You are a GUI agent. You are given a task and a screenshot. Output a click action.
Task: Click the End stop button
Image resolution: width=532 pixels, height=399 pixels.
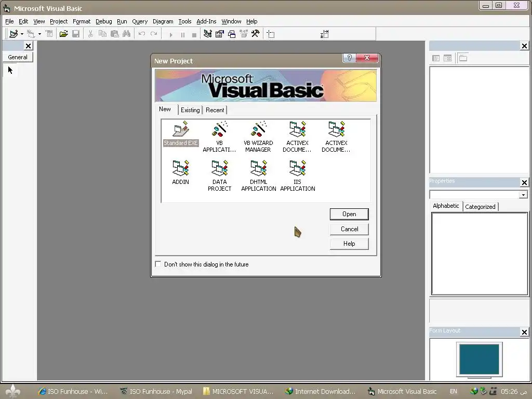(x=194, y=35)
